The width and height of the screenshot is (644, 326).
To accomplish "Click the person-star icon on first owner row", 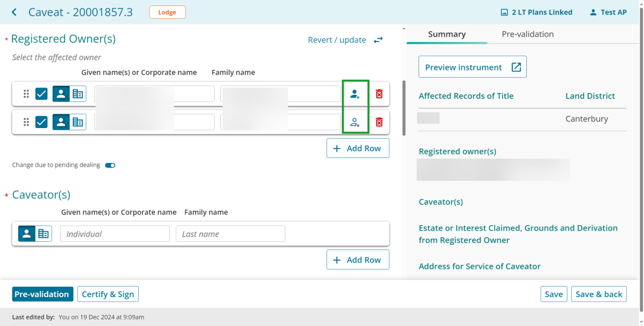I will [x=355, y=94].
